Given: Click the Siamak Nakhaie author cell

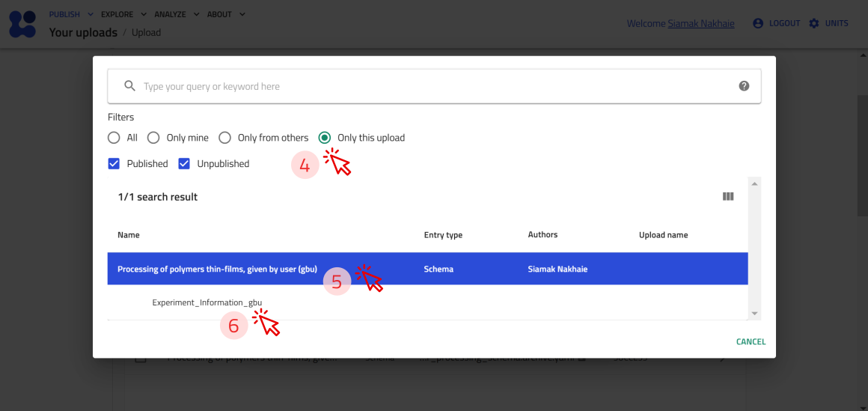Looking at the screenshot, I should tap(558, 270).
